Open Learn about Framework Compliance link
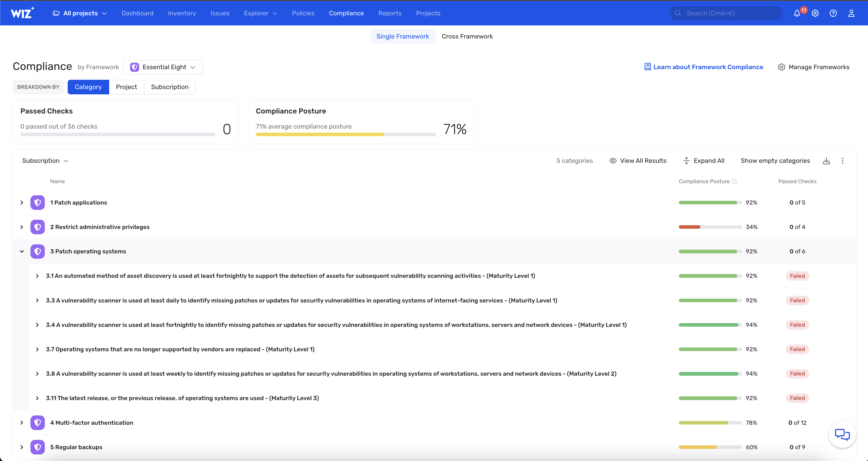 pyautogui.click(x=703, y=67)
